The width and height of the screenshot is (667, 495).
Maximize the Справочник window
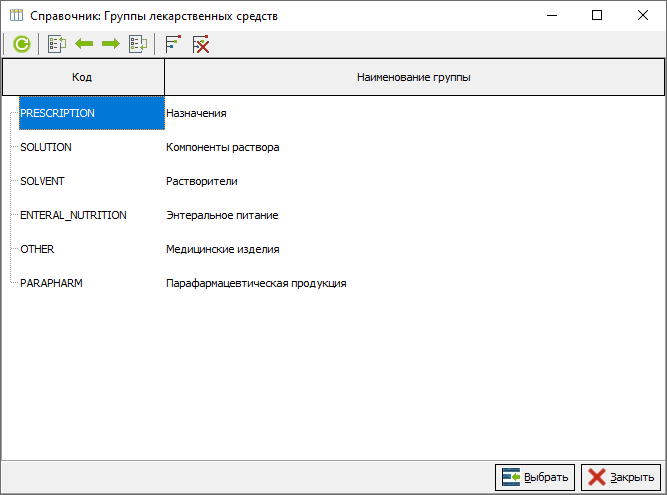tap(597, 16)
